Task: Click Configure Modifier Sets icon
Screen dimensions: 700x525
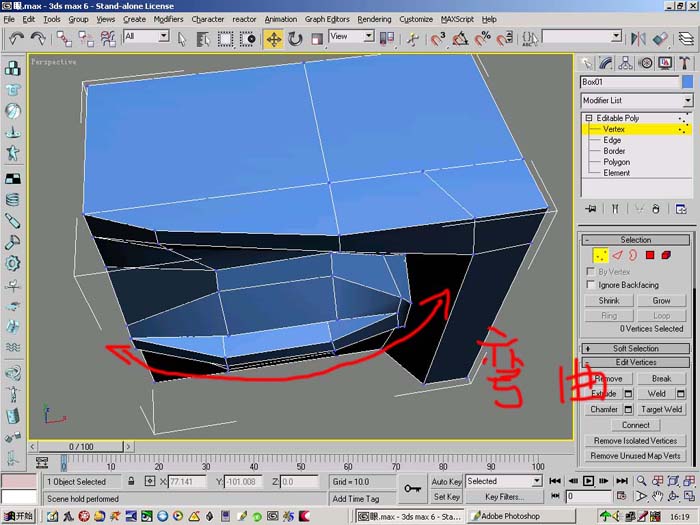Action: tap(681, 208)
